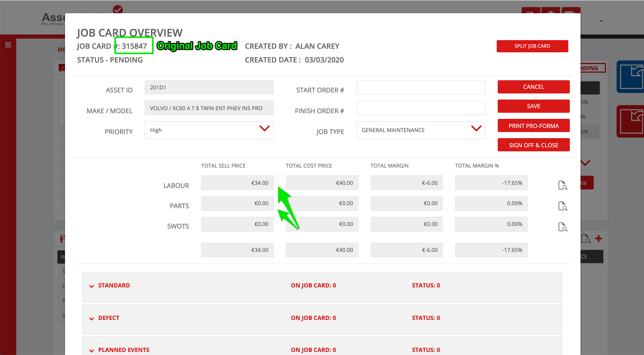Click Print Pro-Forma button
Screen dimensions: 644x355
point(534,126)
